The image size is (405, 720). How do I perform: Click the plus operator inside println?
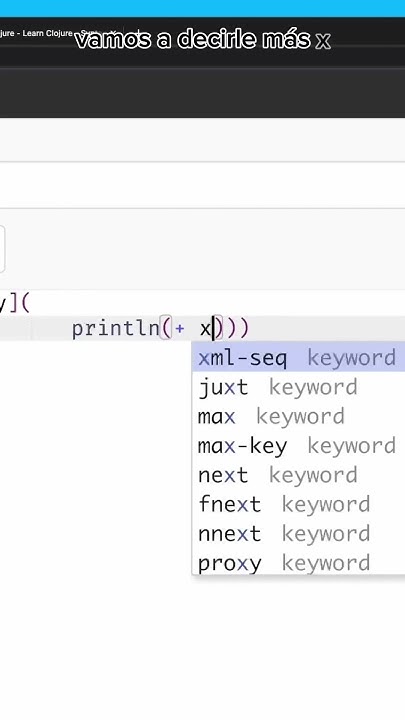pos(180,329)
